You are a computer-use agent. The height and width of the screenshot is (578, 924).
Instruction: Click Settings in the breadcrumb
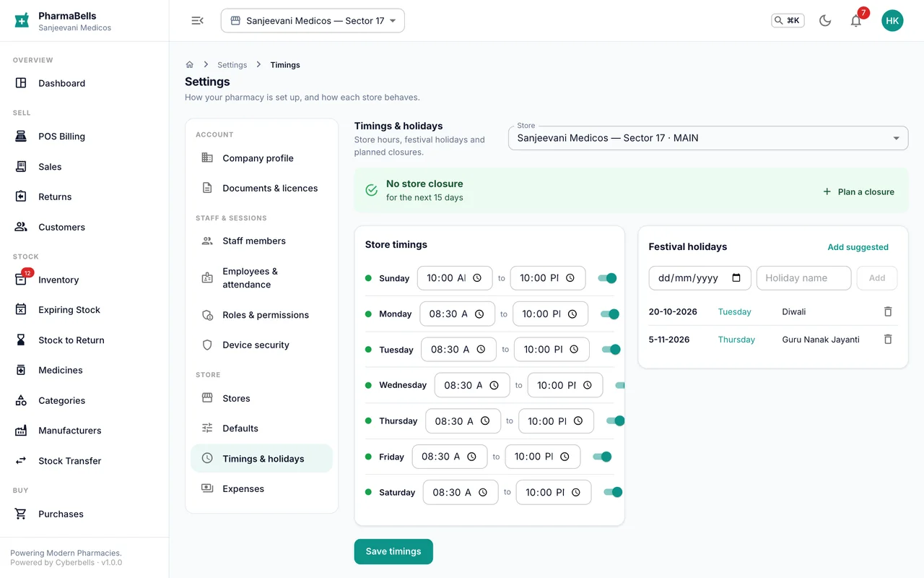click(x=232, y=65)
